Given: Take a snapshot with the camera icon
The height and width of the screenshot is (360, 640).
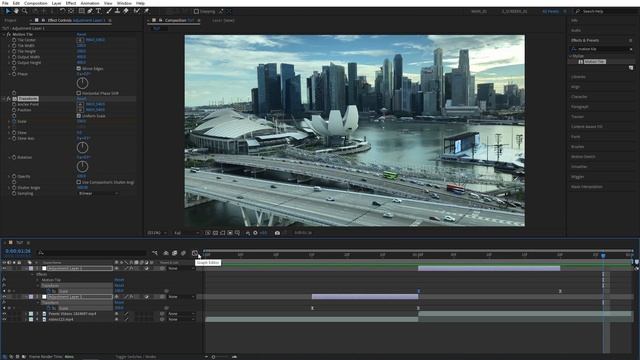Looking at the screenshot, I should pyautogui.click(x=277, y=233).
